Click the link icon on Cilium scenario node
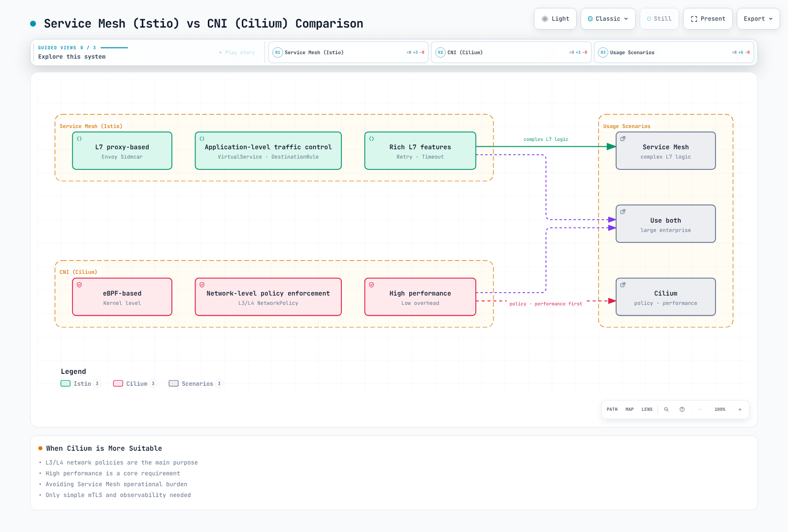Image resolution: width=788 pixels, height=532 pixels. tap(623, 285)
